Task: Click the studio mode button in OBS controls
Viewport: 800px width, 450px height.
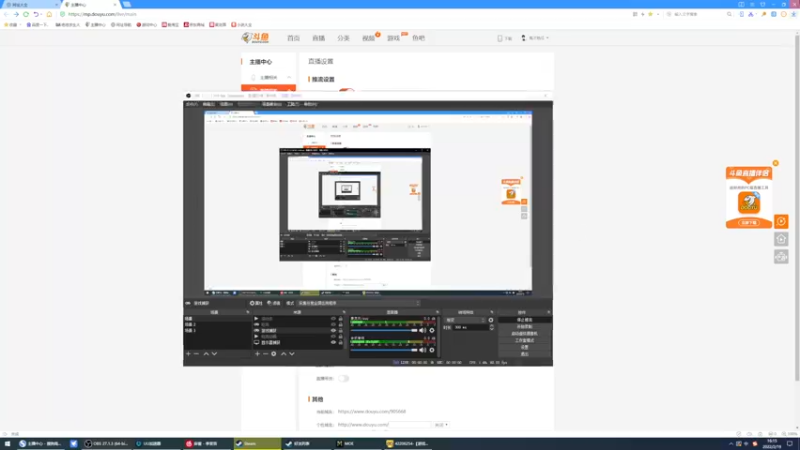Action: tap(524, 340)
